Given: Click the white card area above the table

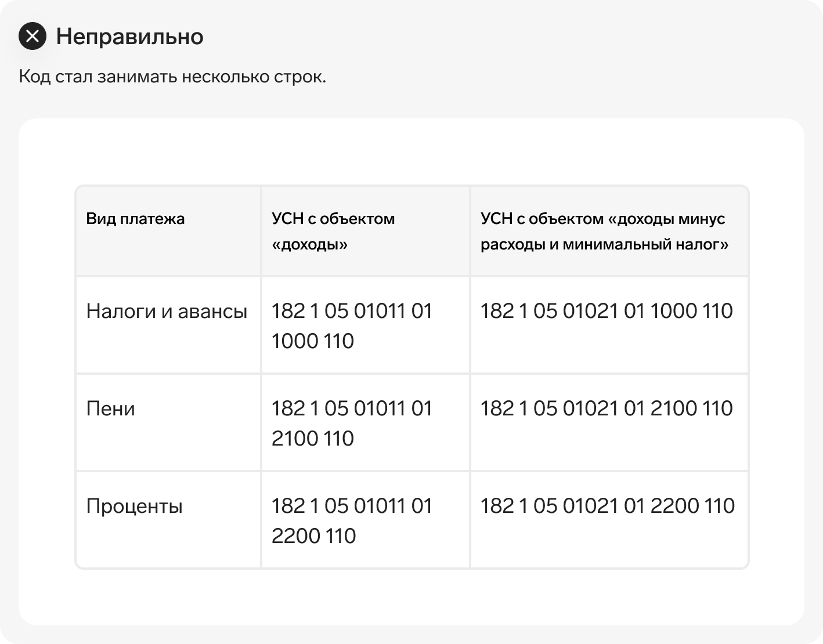Looking at the screenshot, I should pyautogui.click(x=411, y=151).
